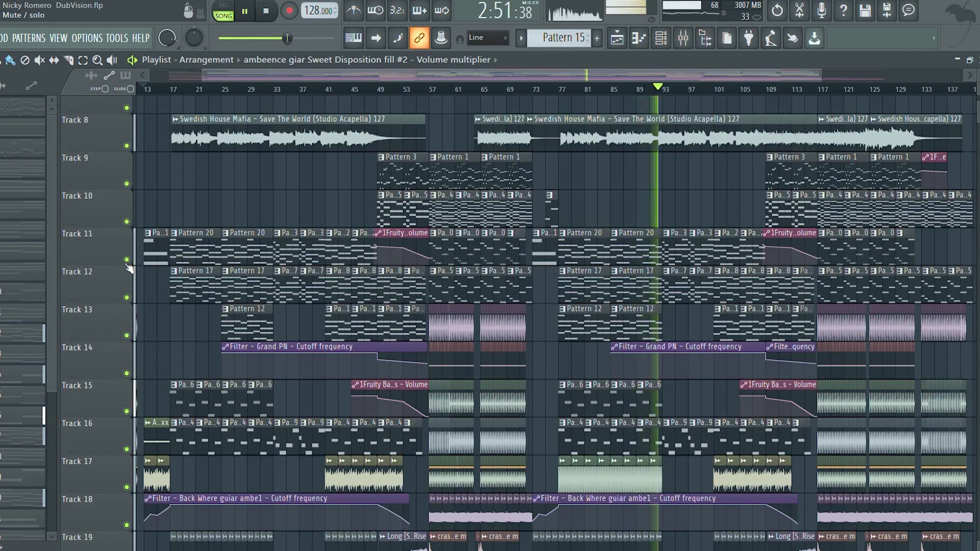
Task: Mute Track 18 via its green light
Action: 127,525
